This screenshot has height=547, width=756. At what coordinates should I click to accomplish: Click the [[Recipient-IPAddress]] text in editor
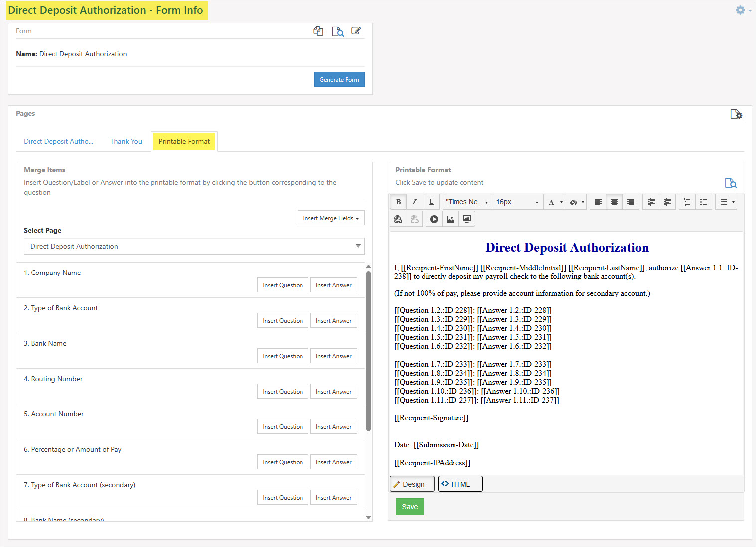click(x=432, y=463)
